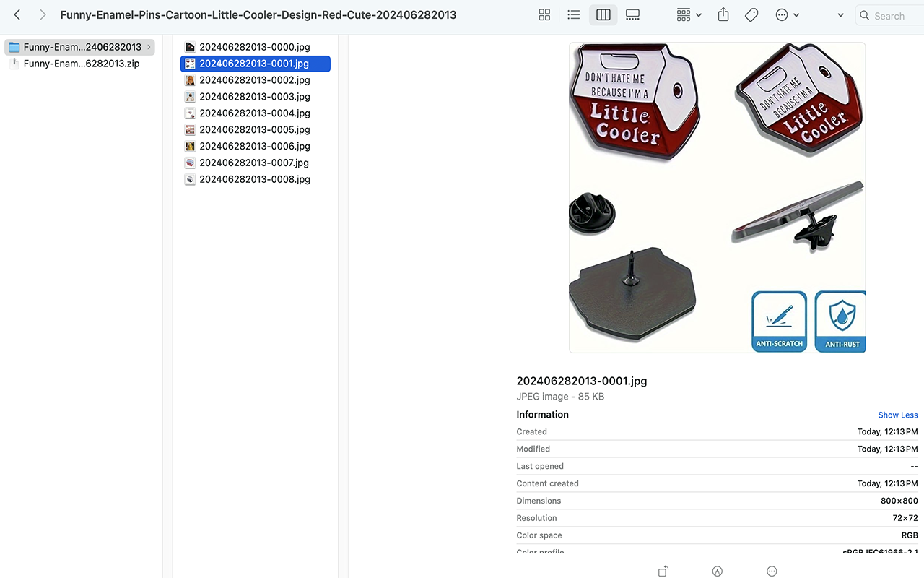
Task: Navigate back with the back arrow
Action: 17,14
